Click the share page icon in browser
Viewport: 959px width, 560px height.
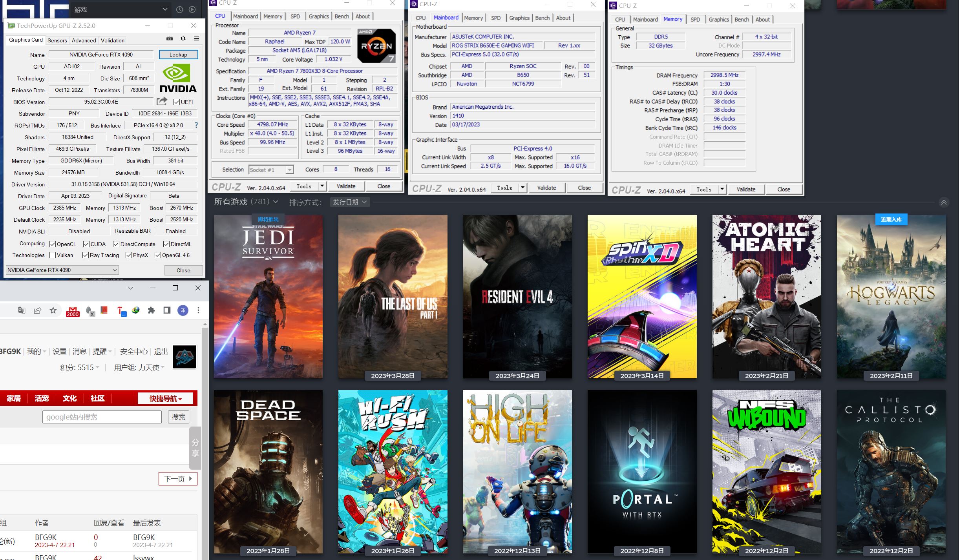coord(38,310)
